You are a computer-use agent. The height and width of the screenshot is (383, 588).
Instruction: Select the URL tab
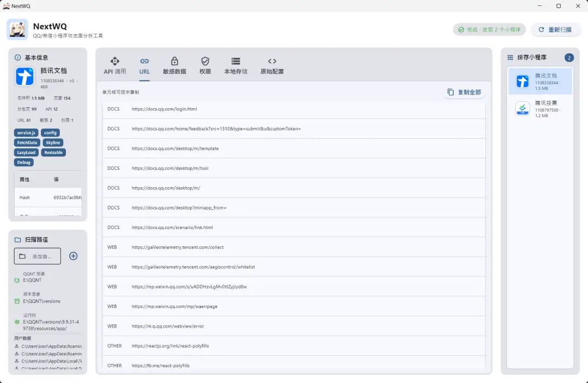[x=144, y=66]
